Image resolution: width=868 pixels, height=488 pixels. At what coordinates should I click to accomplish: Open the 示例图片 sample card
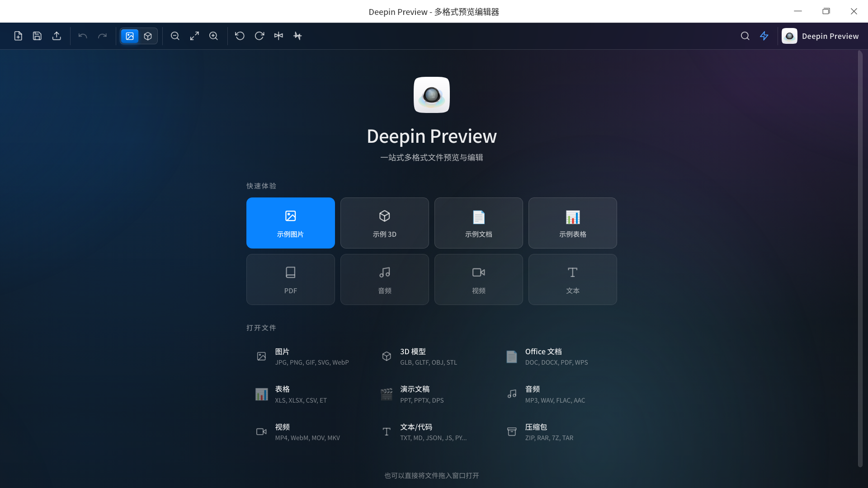click(291, 223)
